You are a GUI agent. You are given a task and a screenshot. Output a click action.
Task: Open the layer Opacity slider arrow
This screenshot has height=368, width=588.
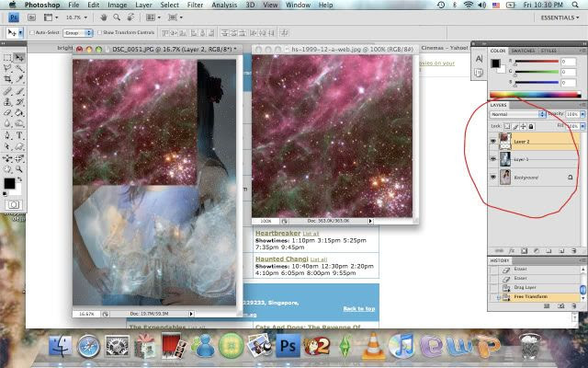pos(582,114)
